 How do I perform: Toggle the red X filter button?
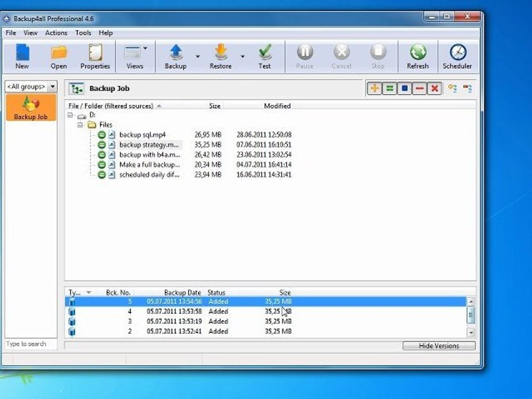tap(434, 89)
